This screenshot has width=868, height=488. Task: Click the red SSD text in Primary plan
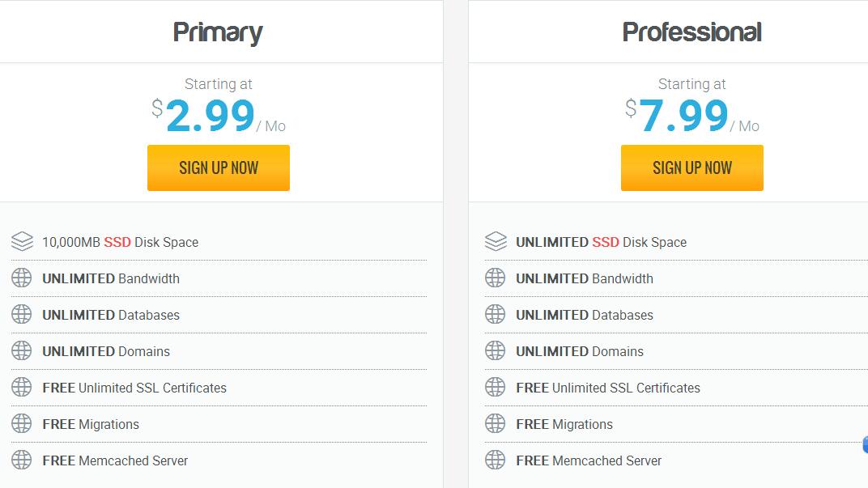117,242
